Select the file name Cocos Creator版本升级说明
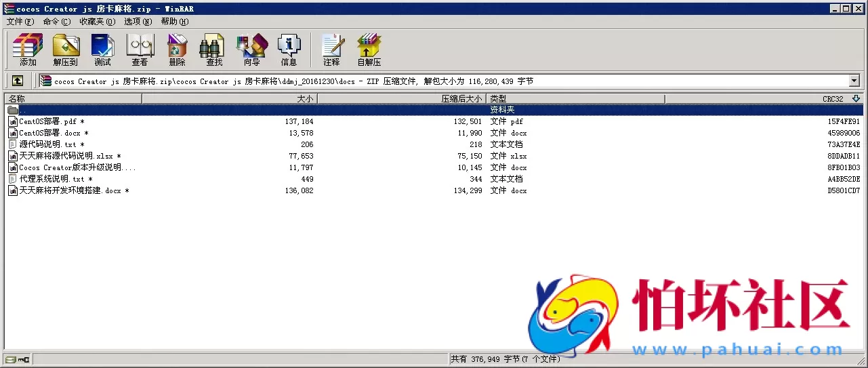This screenshot has height=368, width=868. [77, 167]
